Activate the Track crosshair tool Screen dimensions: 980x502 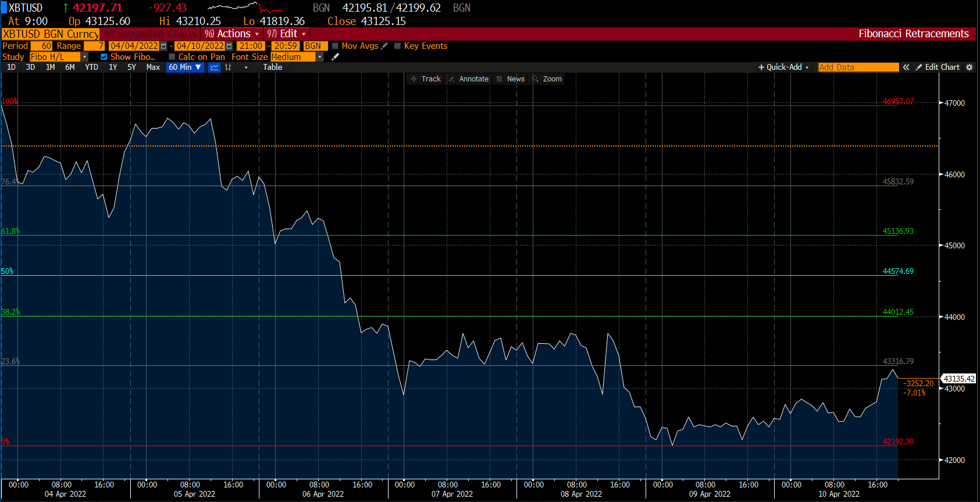click(426, 79)
